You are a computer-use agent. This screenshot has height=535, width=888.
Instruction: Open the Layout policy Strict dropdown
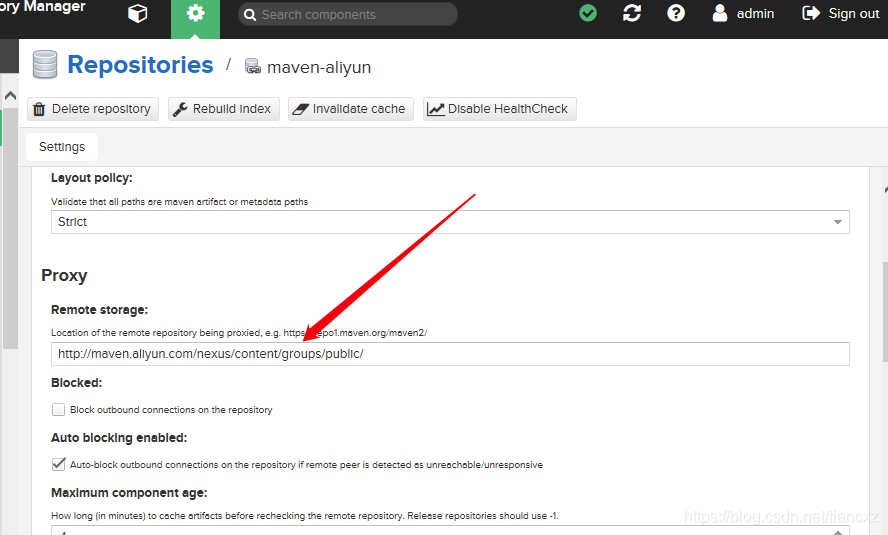[x=450, y=222]
